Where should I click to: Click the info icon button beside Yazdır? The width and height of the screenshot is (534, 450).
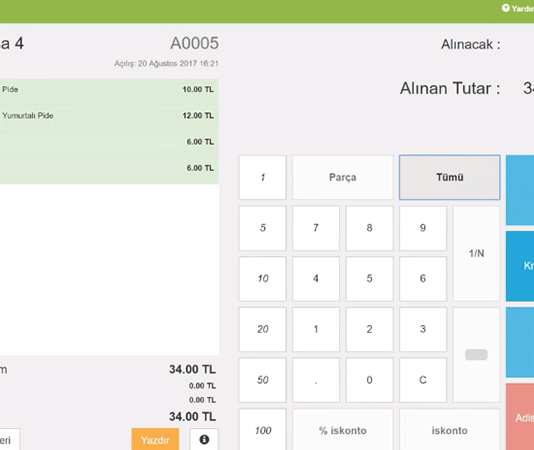[204, 439]
